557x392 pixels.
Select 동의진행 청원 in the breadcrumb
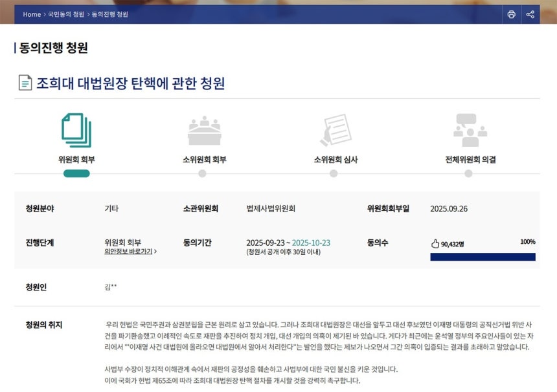pos(109,14)
